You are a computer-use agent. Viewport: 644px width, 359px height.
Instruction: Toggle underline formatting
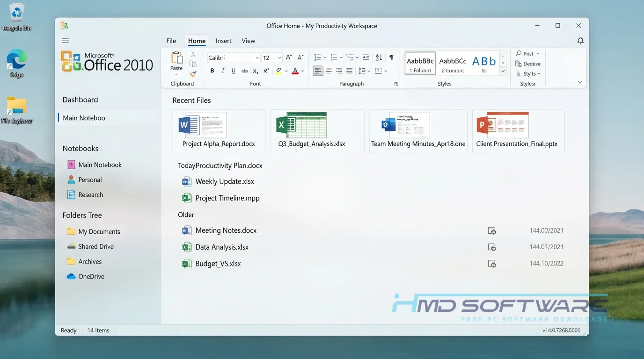(234, 71)
